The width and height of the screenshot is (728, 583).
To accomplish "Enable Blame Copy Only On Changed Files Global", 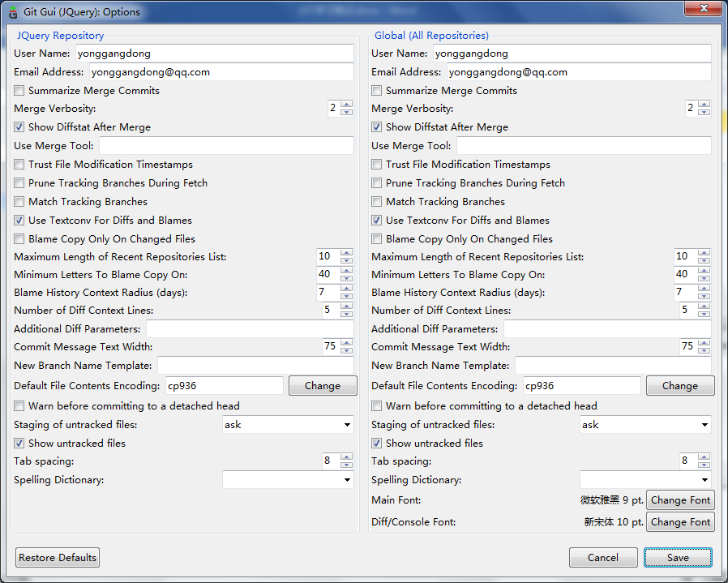I will (x=376, y=238).
